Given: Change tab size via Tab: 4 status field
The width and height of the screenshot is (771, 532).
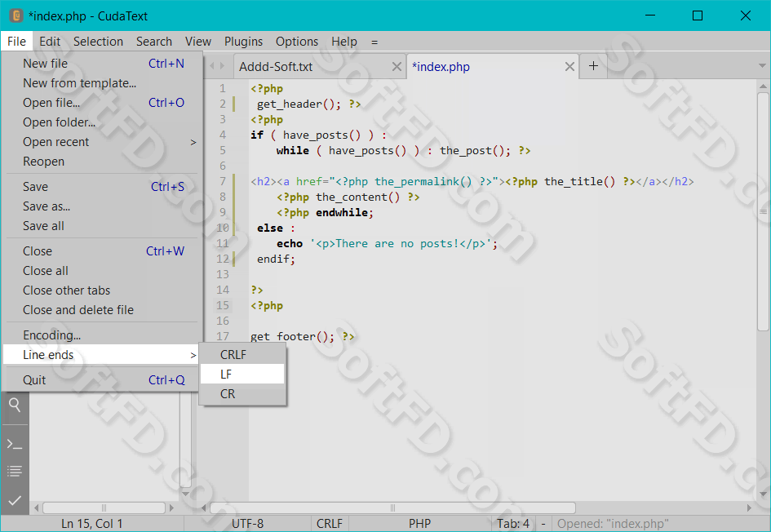Looking at the screenshot, I should [x=513, y=524].
